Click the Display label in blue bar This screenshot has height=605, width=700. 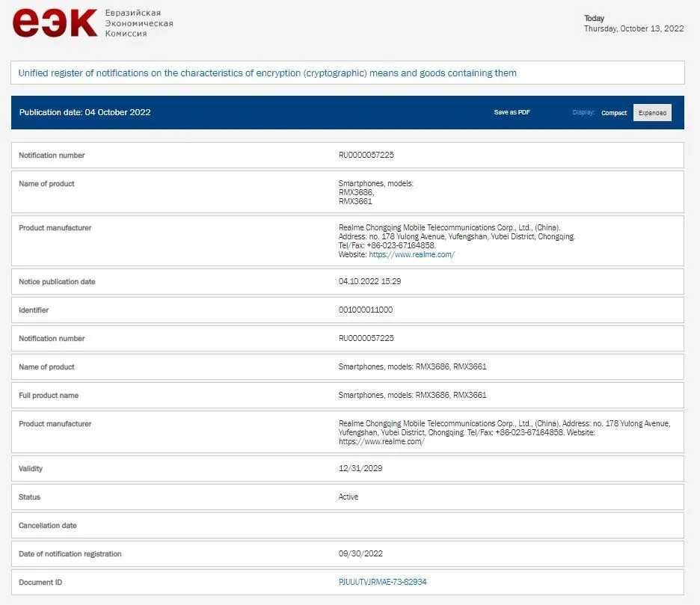click(x=583, y=113)
